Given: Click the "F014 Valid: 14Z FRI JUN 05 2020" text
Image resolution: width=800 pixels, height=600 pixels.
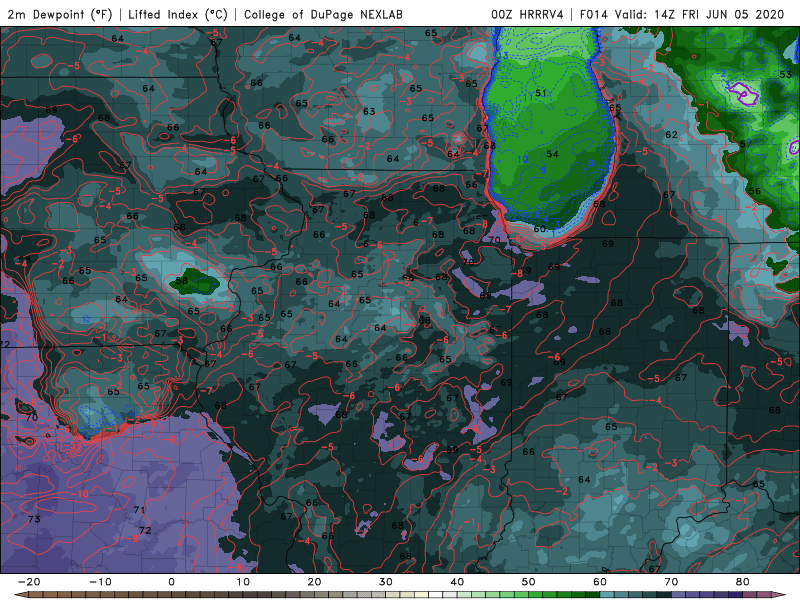Looking at the screenshot, I should point(682,14).
